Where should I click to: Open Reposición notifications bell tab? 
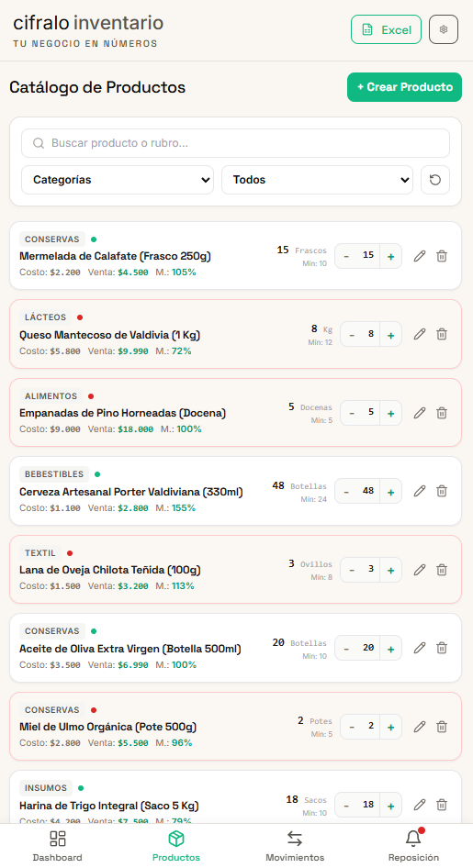coord(413,846)
